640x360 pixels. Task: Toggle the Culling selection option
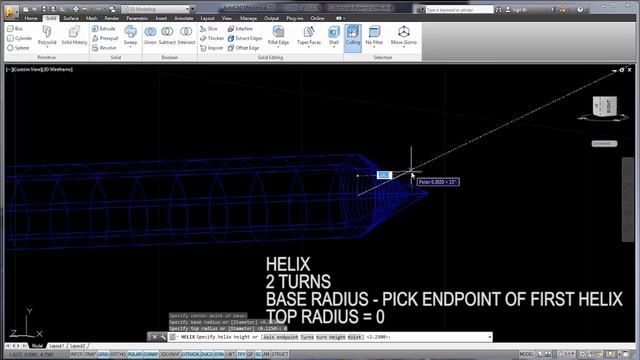coord(353,37)
